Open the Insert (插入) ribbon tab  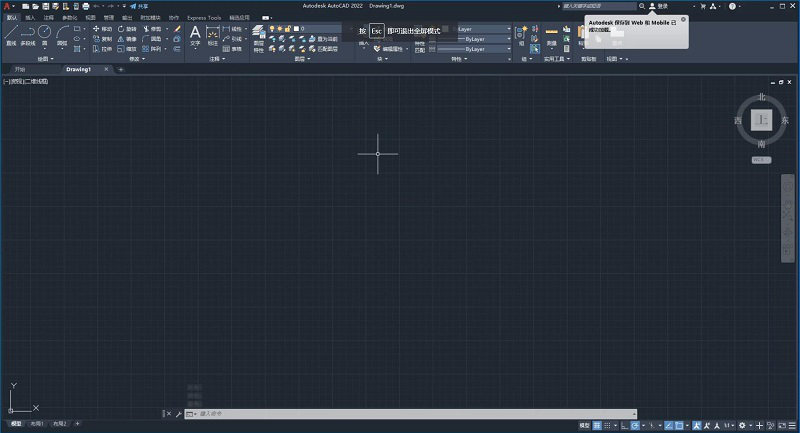pos(30,17)
